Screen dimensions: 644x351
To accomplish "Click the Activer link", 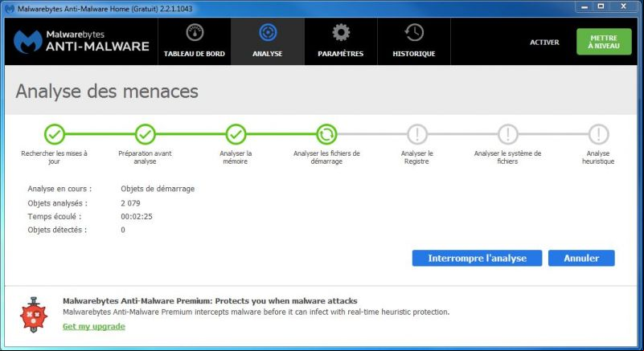I will tap(544, 43).
